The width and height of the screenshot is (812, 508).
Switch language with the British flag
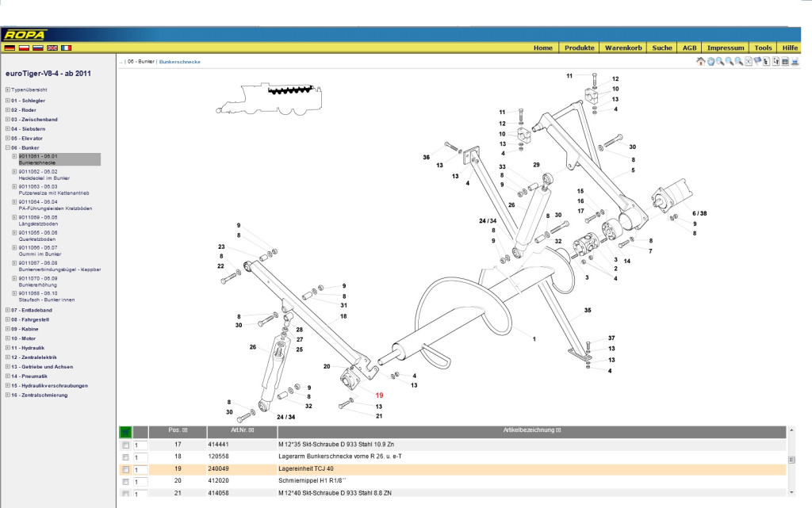[x=52, y=48]
